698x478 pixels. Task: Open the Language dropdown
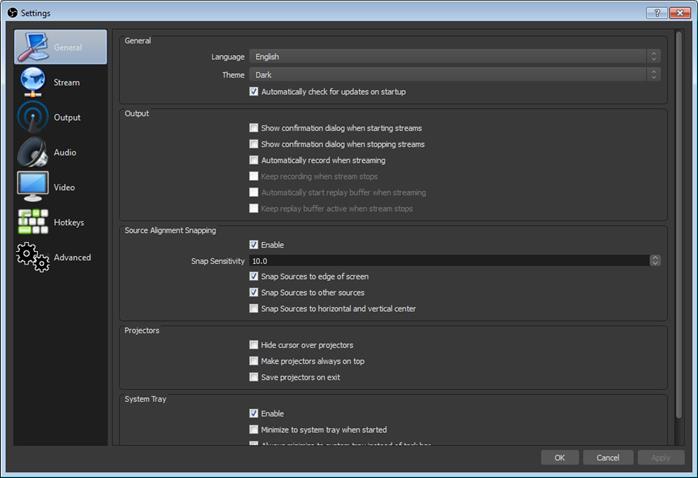455,57
